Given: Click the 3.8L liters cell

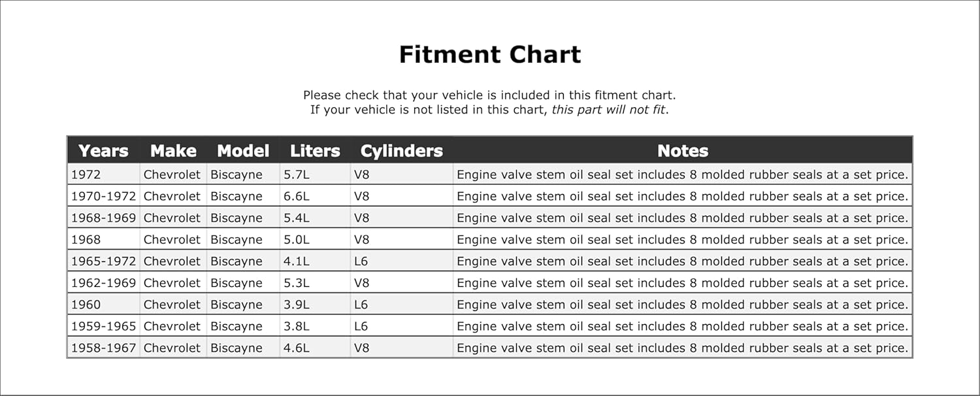Looking at the screenshot, I should [297, 326].
